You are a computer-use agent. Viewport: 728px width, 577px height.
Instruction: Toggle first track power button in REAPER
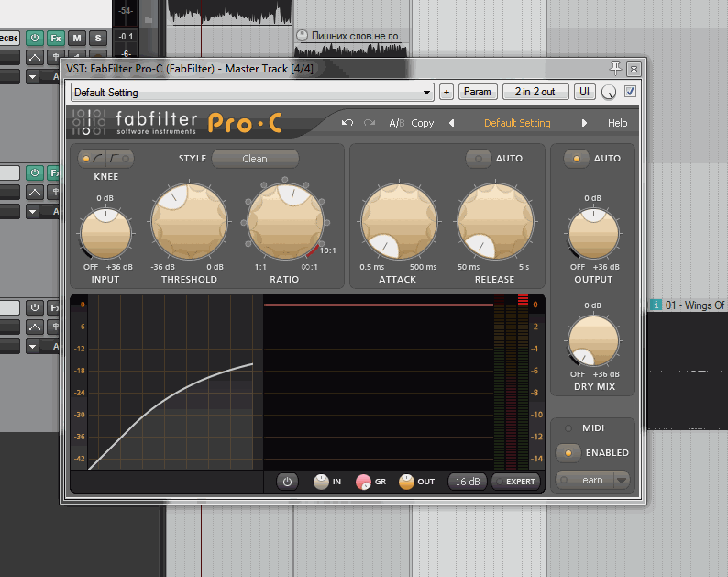pos(34,39)
